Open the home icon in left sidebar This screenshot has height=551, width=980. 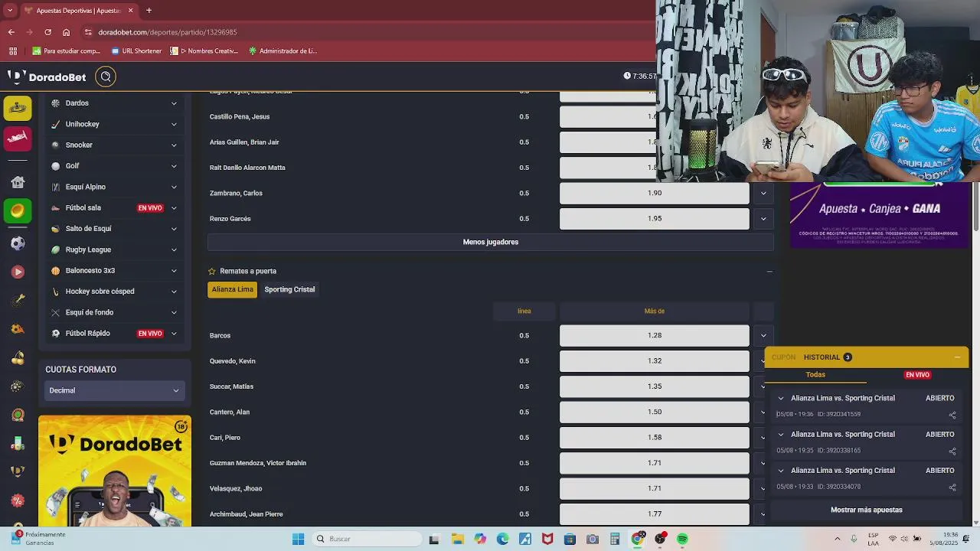click(x=18, y=182)
